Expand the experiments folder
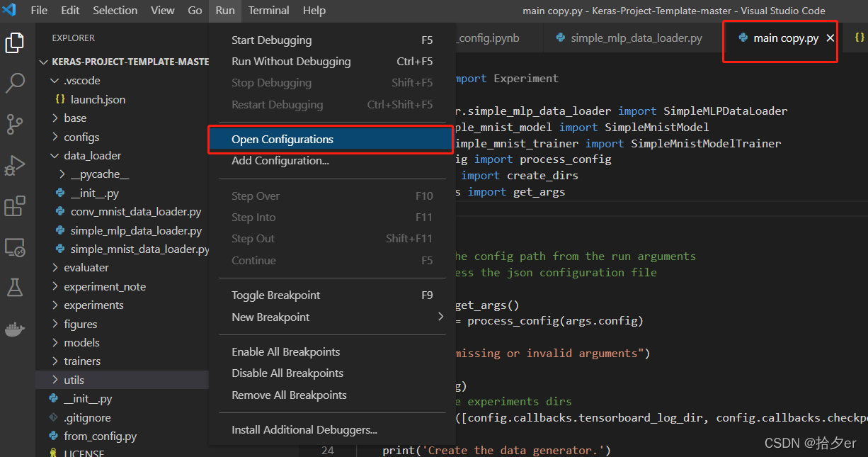The image size is (868, 457). pyautogui.click(x=55, y=305)
